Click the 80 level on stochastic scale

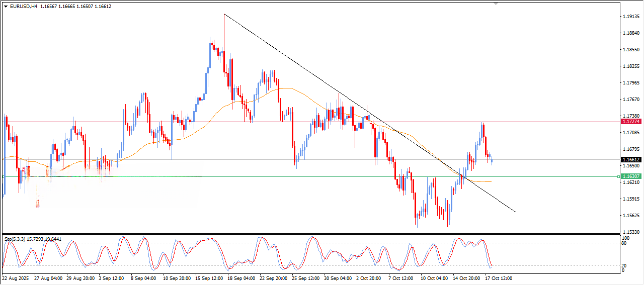625,243
